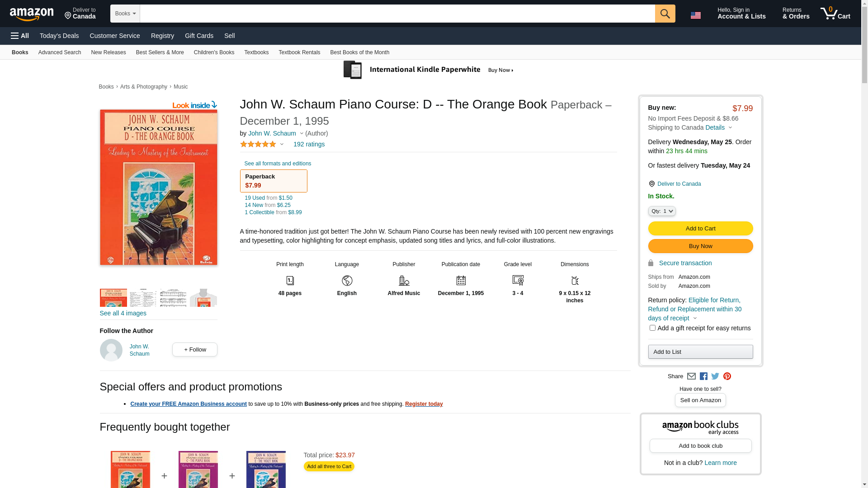Click inside the search input field
The image size is (868, 488).
click(x=397, y=14)
